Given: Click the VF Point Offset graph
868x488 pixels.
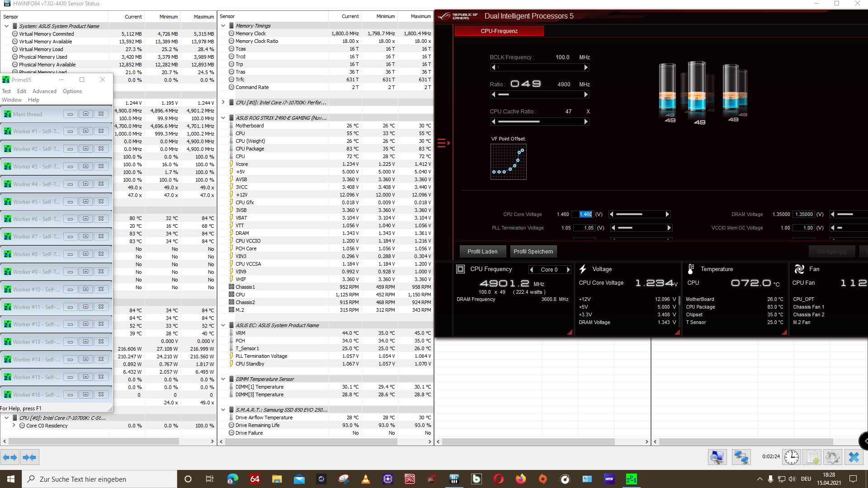Looking at the screenshot, I should 509,162.
